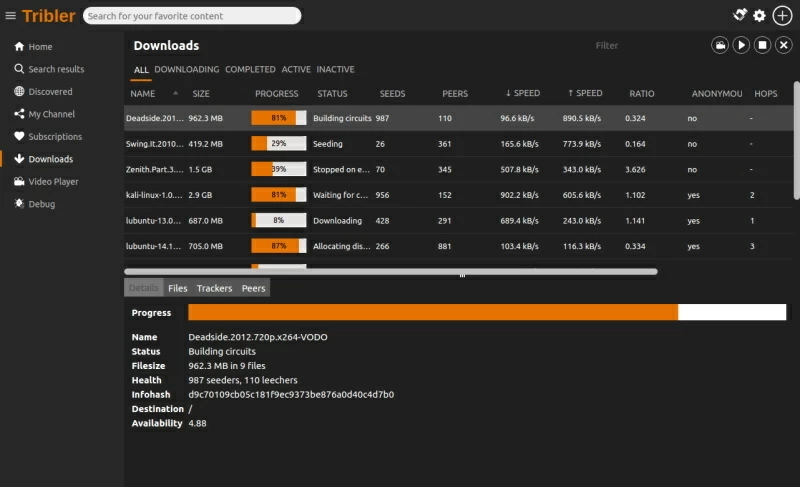Open Debug page from sidebar
The image size is (800, 487).
click(x=42, y=203)
